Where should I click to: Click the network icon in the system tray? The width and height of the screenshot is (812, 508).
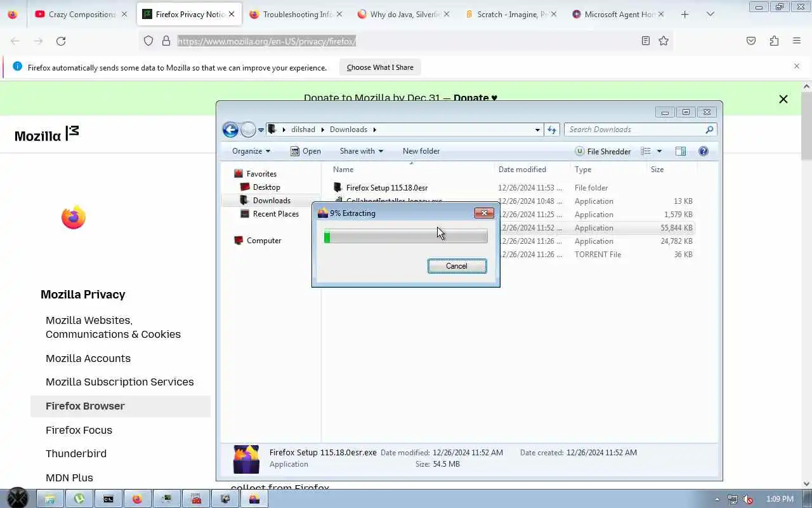click(x=733, y=499)
